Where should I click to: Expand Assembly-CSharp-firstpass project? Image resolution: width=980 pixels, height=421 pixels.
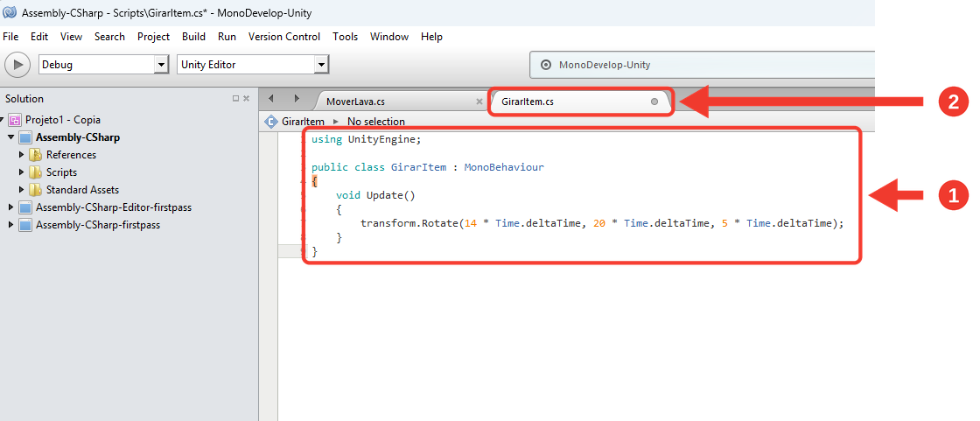pos(11,225)
